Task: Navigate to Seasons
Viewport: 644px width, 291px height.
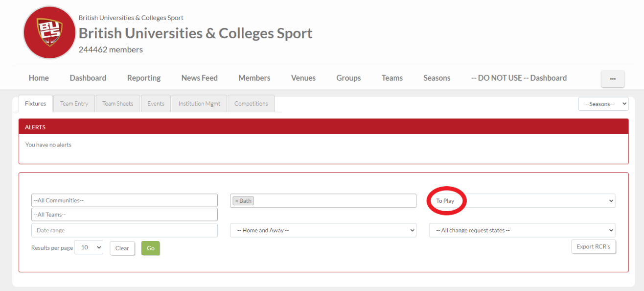Action: 437,78
